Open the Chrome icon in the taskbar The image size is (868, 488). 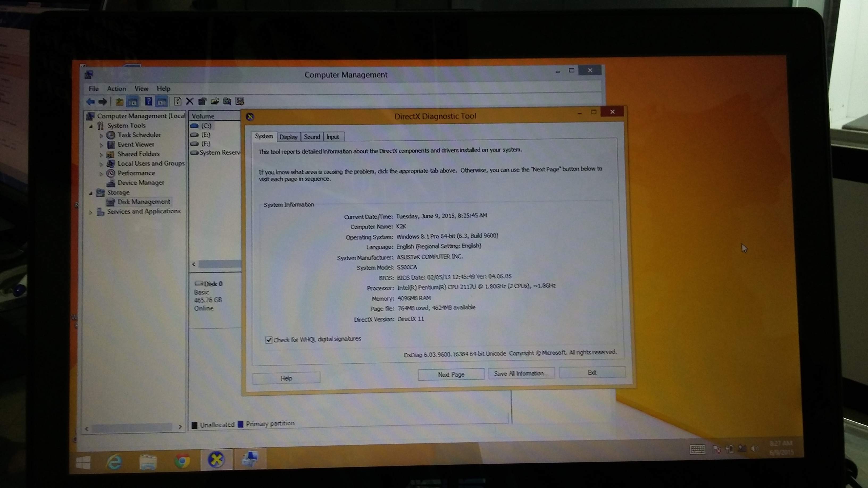182,460
